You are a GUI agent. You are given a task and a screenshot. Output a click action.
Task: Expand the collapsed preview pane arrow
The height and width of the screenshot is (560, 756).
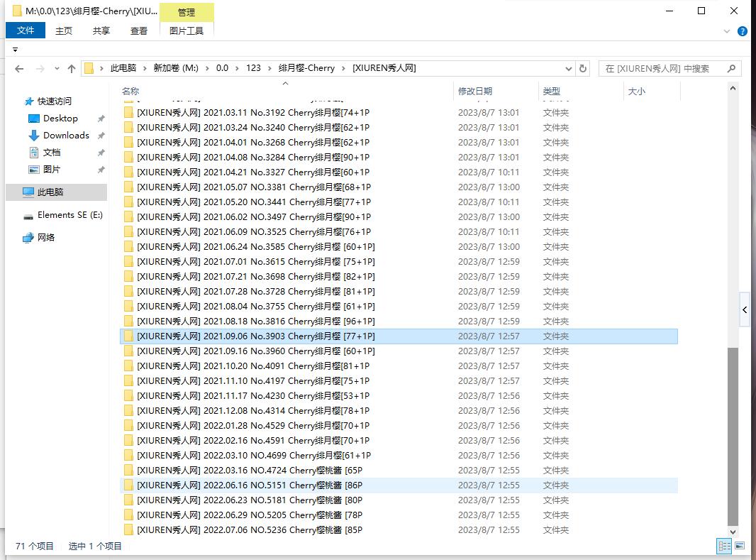[x=745, y=309]
